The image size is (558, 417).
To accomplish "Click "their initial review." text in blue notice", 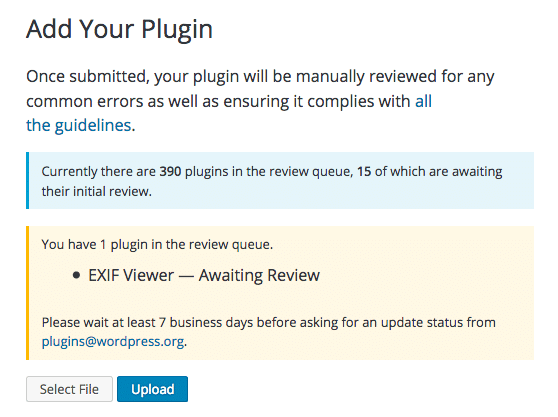I will click(96, 191).
